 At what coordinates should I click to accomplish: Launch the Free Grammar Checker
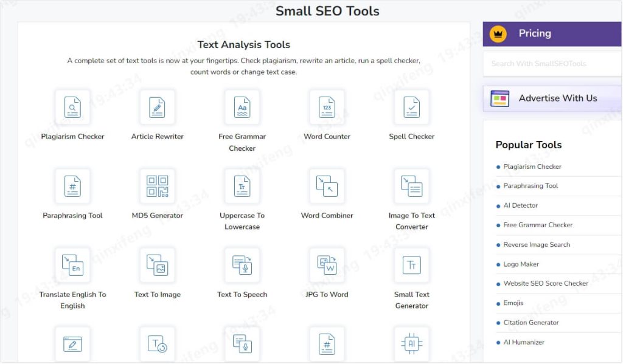[242, 107]
